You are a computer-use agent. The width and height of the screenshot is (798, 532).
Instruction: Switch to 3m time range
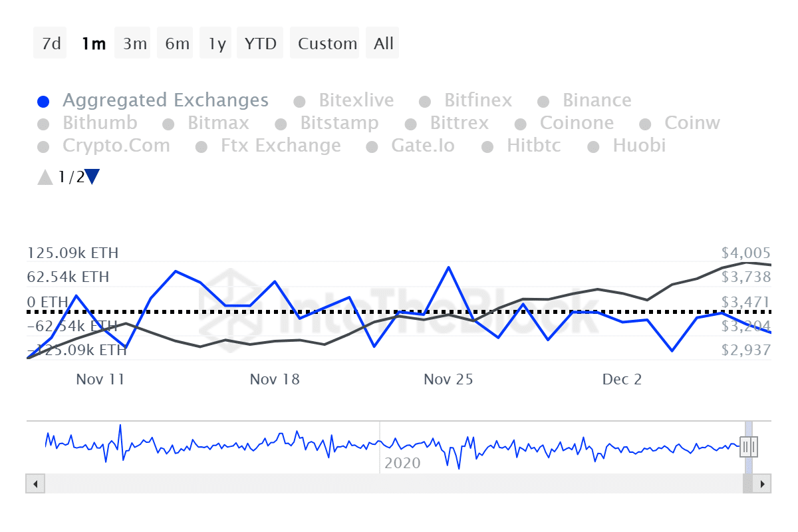[x=134, y=44]
